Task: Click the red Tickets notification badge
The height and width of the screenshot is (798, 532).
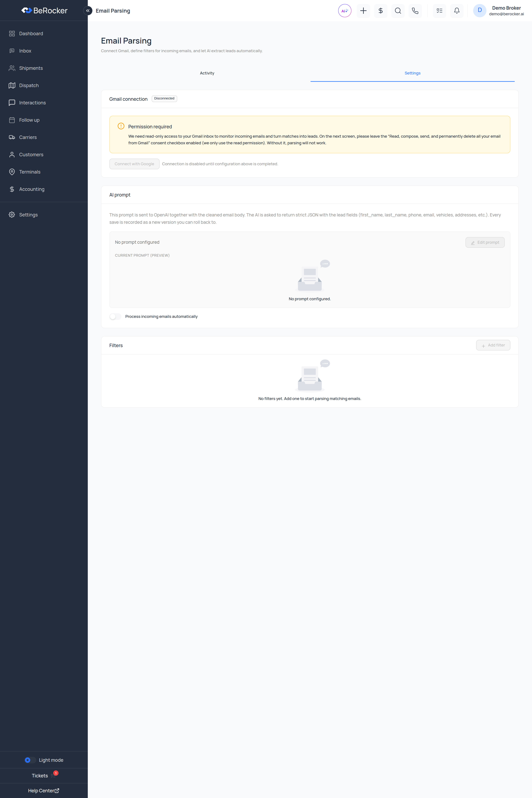Action: coord(56,773)
